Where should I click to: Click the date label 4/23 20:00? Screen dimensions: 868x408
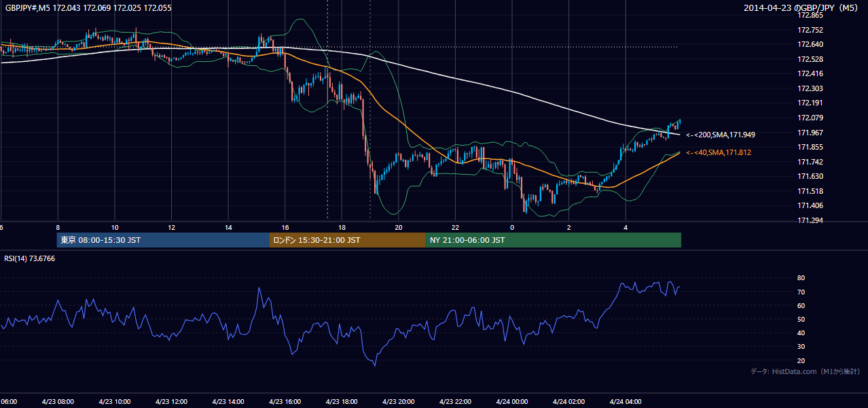pos(398,402)
